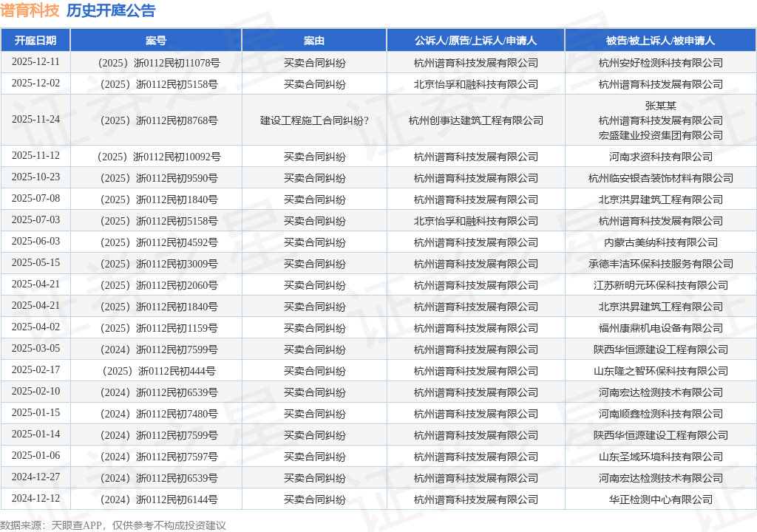757x532 pixels.
Task: Click defendant 杭州临安银杏装饰材料有限公司
Action: 660,178
